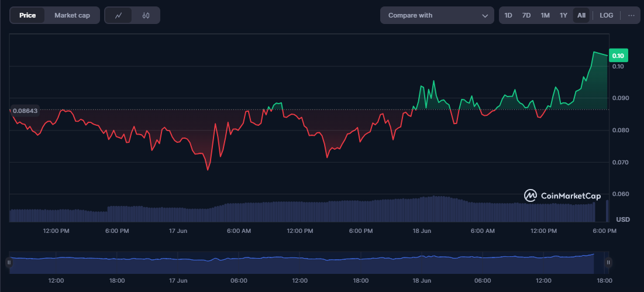Screen dimensions: 644x292
Task: Click the 6:00 PM label at right edge
Action: tap(605, 231)
